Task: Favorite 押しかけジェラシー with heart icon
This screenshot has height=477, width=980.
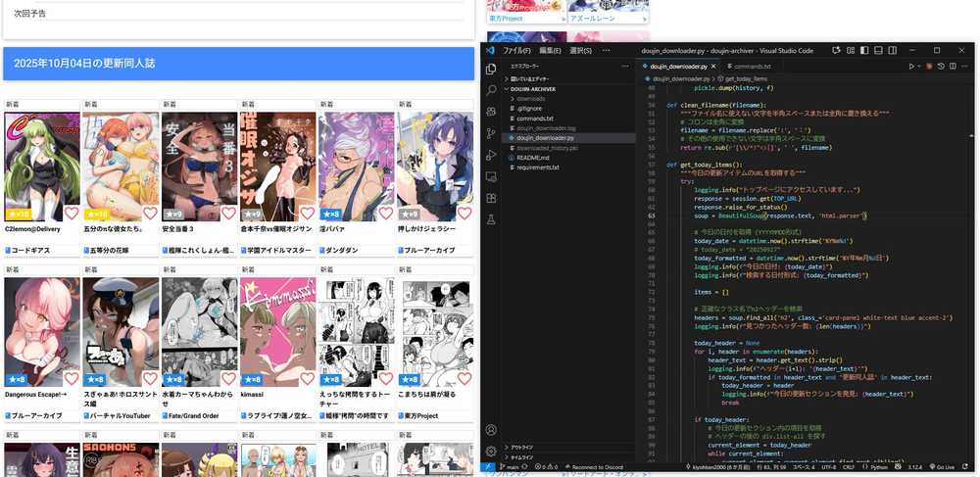Action: [465, 214]
